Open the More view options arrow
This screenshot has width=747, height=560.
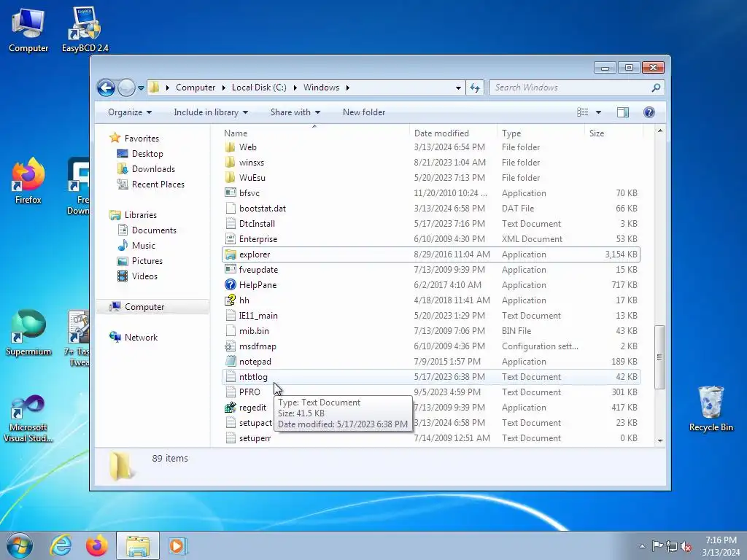598,112
